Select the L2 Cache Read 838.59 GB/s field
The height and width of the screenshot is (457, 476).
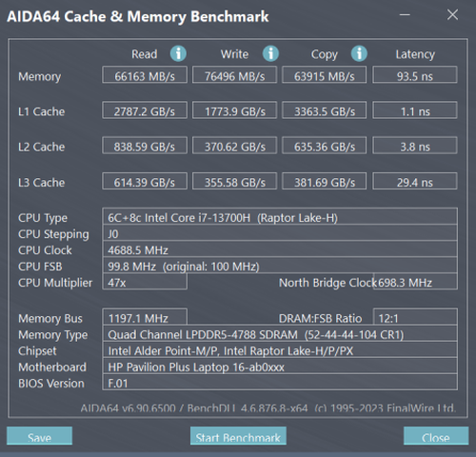[145, 146]
